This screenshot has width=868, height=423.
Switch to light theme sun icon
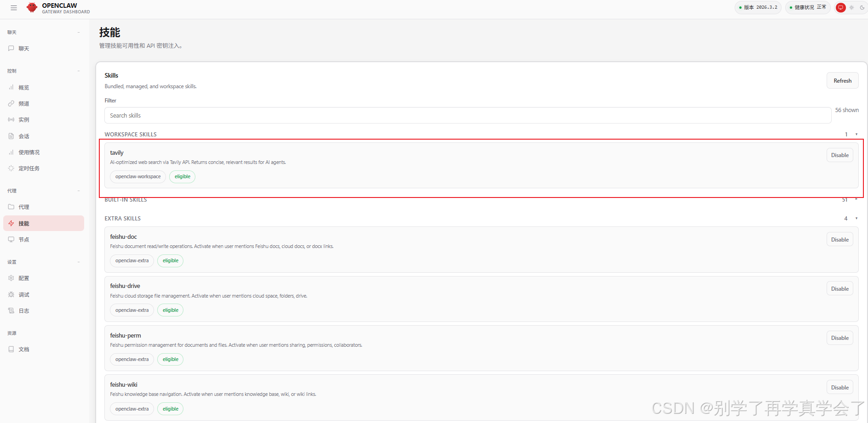click(x=851, y=7)
